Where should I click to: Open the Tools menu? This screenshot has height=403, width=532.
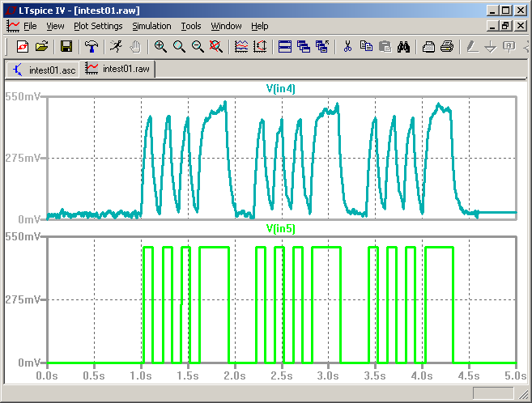click(x=191, y=26)
